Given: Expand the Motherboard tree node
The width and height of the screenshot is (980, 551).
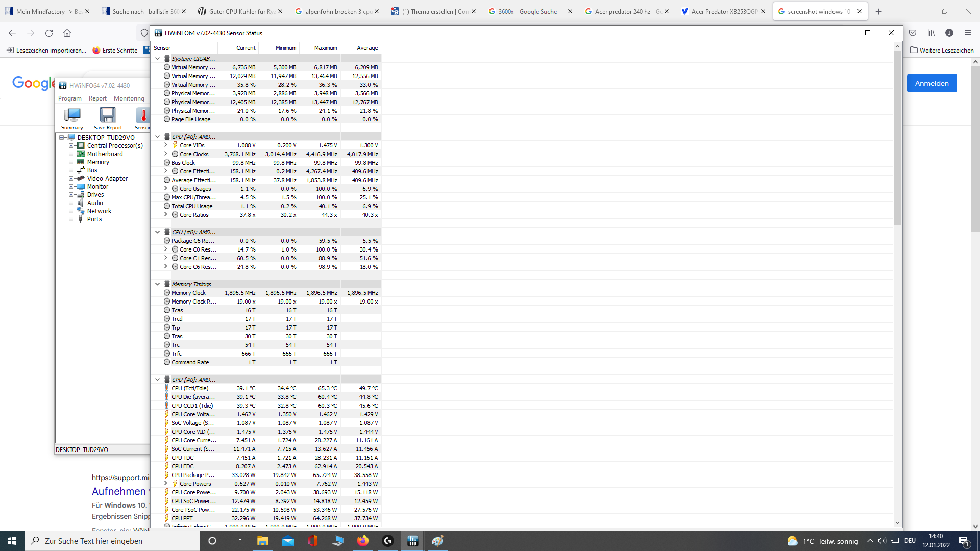Looking at the screenshot, I should coord(71,154).
